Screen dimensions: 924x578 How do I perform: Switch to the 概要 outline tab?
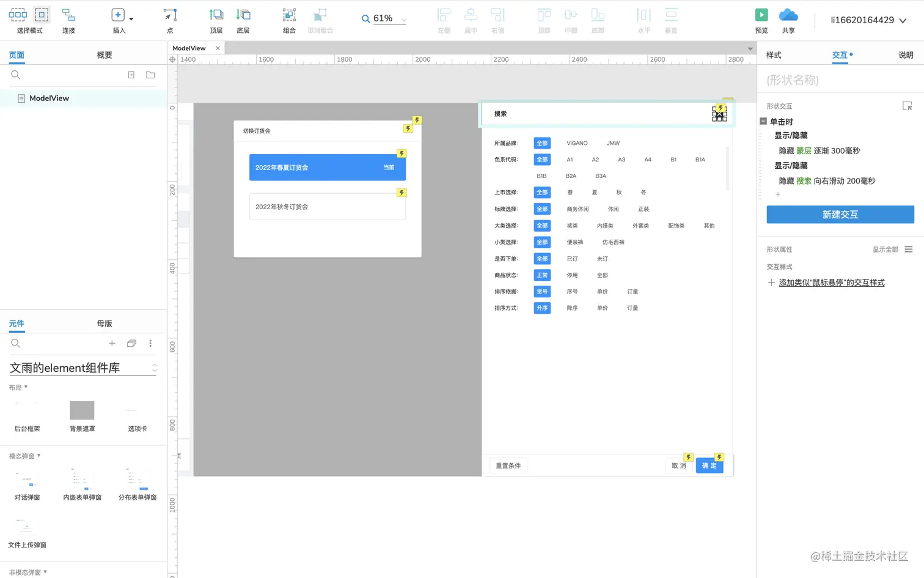pos(105,55)
